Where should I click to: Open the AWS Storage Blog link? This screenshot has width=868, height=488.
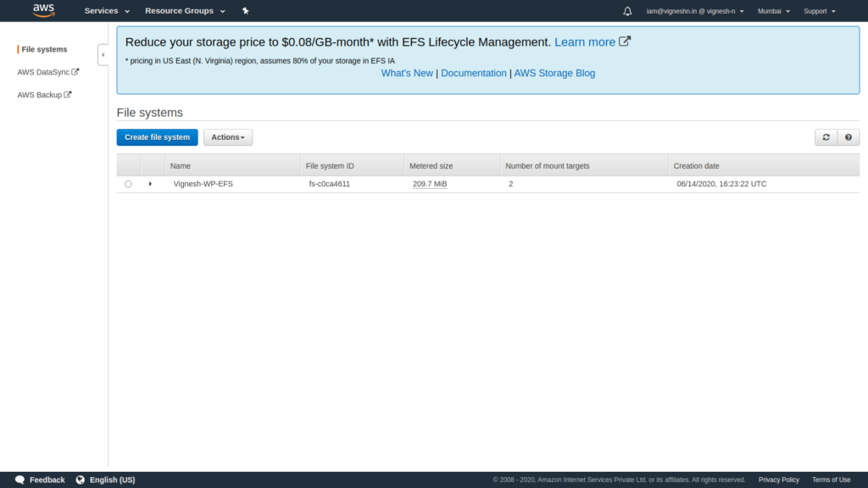(554, 73)
